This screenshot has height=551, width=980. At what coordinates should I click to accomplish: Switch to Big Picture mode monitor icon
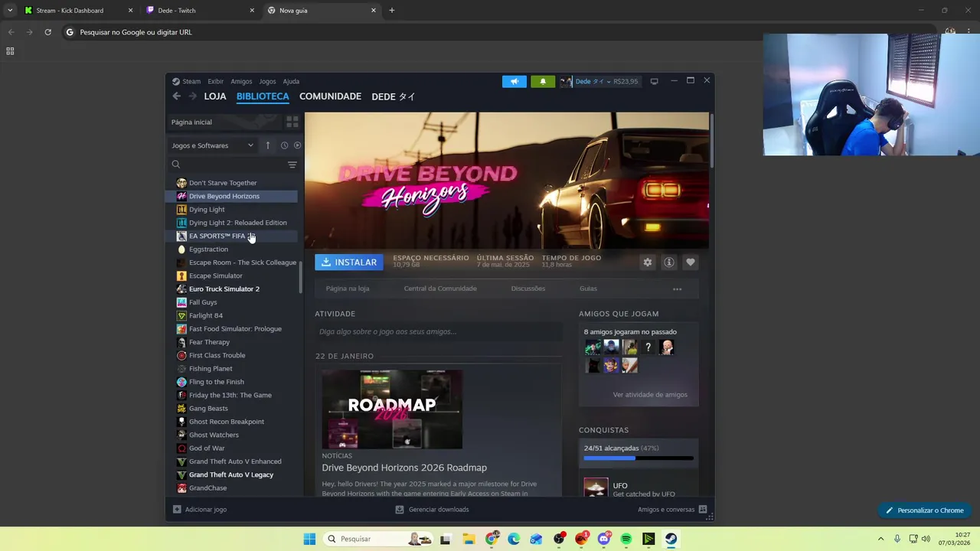click(x=654, y=81)
